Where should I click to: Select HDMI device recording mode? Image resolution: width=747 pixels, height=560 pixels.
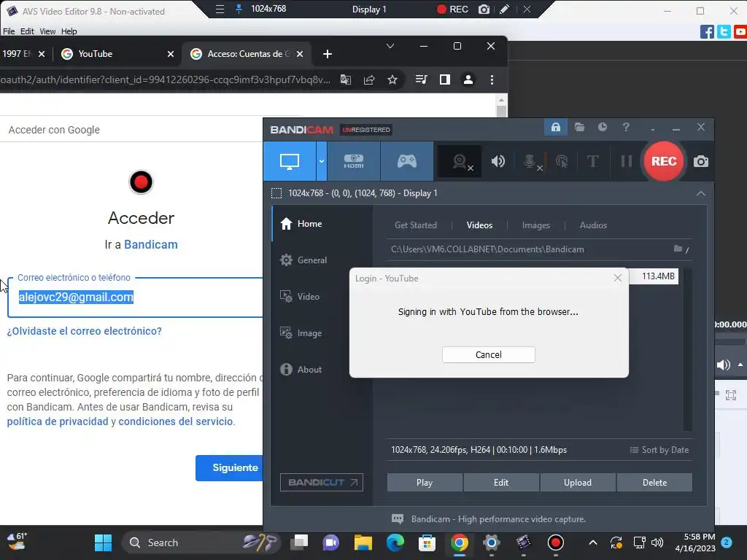point(354,161)
